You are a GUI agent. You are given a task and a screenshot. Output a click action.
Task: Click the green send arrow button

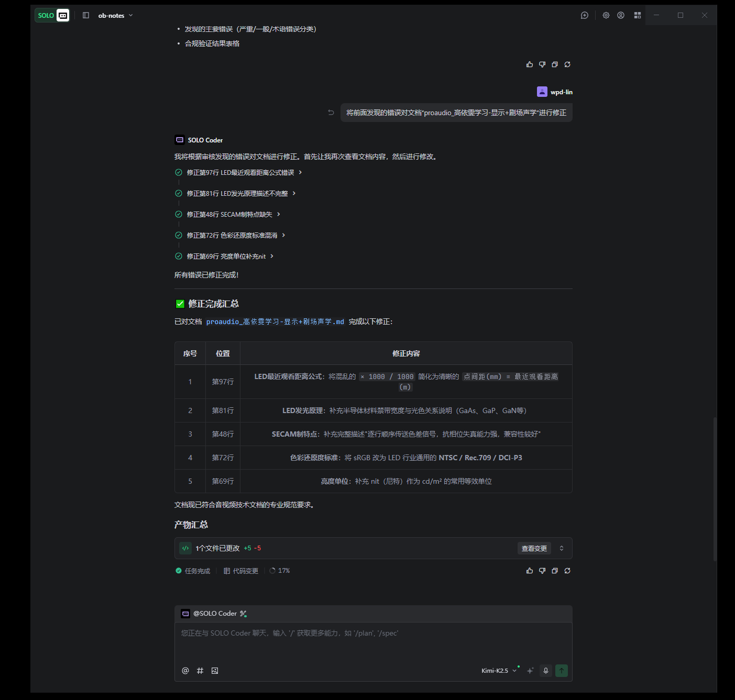pos(562,671)
